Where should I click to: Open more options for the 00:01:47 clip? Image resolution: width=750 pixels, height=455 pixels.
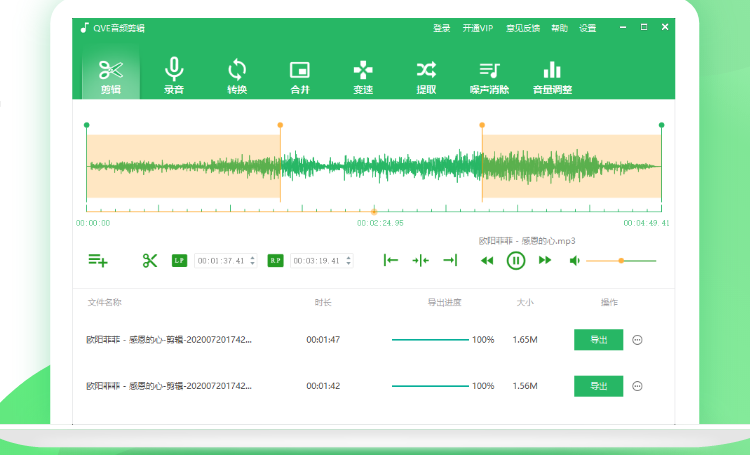click(638, 340)
